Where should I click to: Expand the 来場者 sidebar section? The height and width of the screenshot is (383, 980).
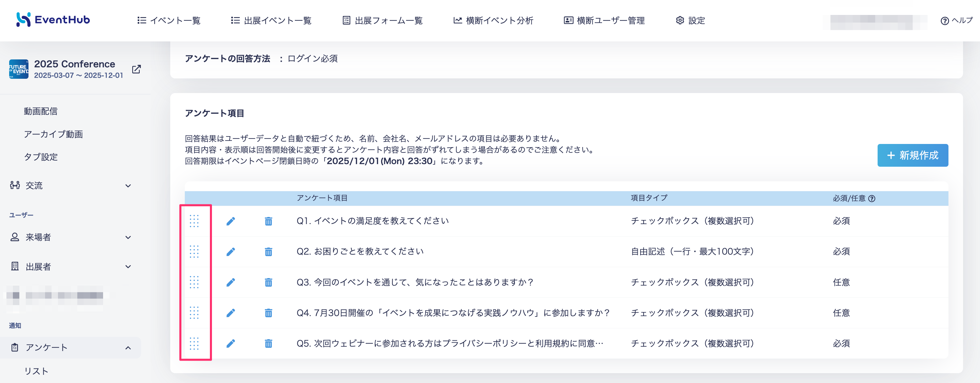click(x=71, y=237)
